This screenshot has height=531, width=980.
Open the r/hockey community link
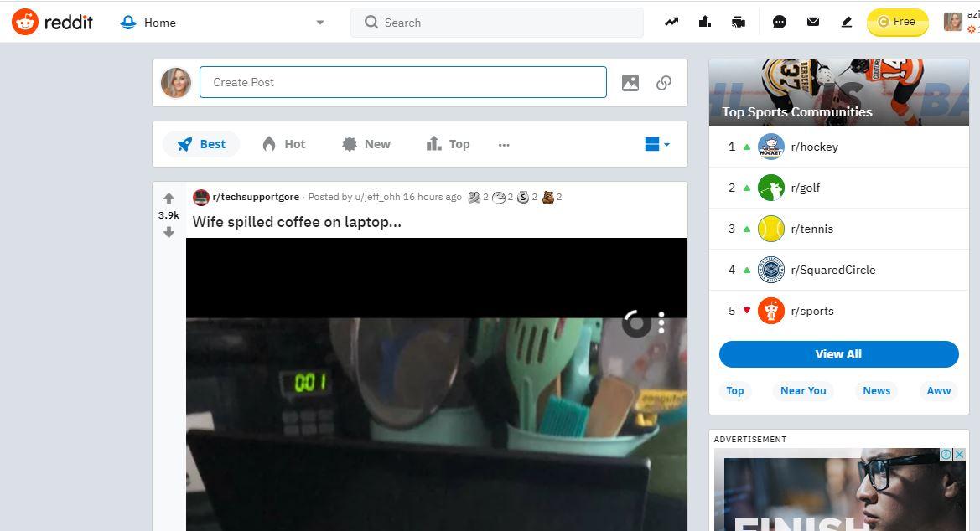click(814, 147)
